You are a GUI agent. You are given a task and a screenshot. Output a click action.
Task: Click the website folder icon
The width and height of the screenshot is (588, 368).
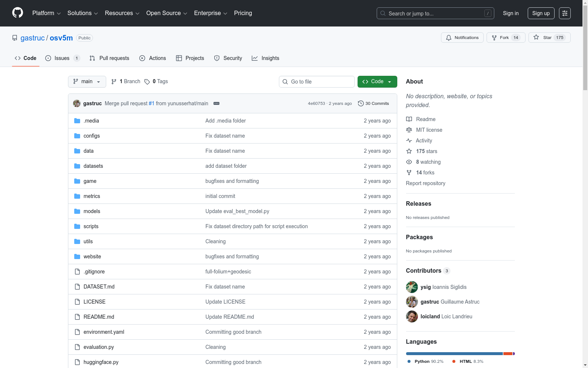[77, 256]
